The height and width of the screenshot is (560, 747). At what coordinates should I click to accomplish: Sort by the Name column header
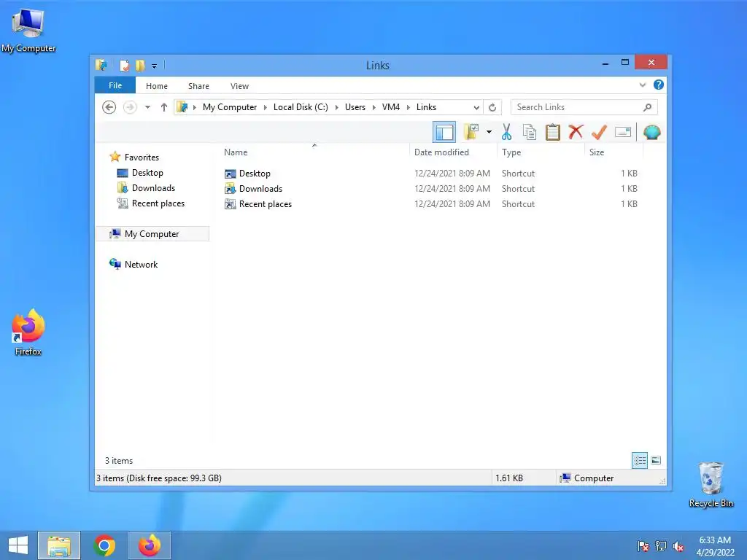pos(314,152)
